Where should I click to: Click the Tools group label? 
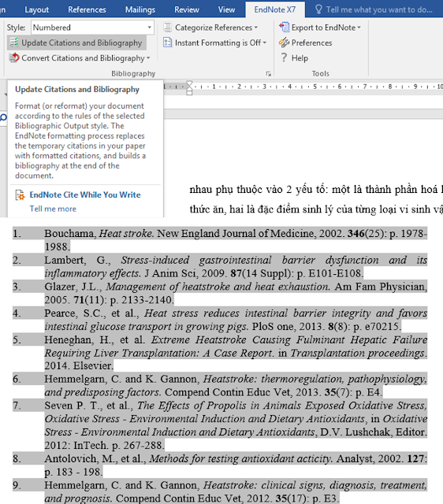(321, 73)
